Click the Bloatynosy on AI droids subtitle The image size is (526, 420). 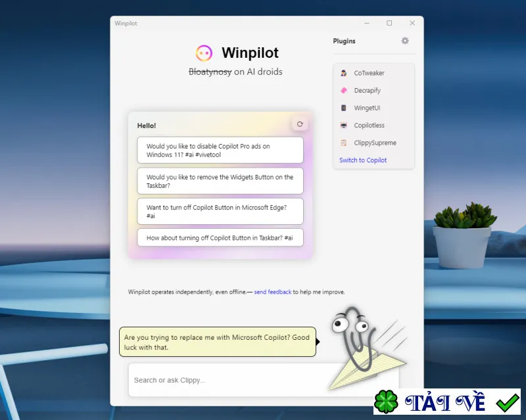coord(235,72)
